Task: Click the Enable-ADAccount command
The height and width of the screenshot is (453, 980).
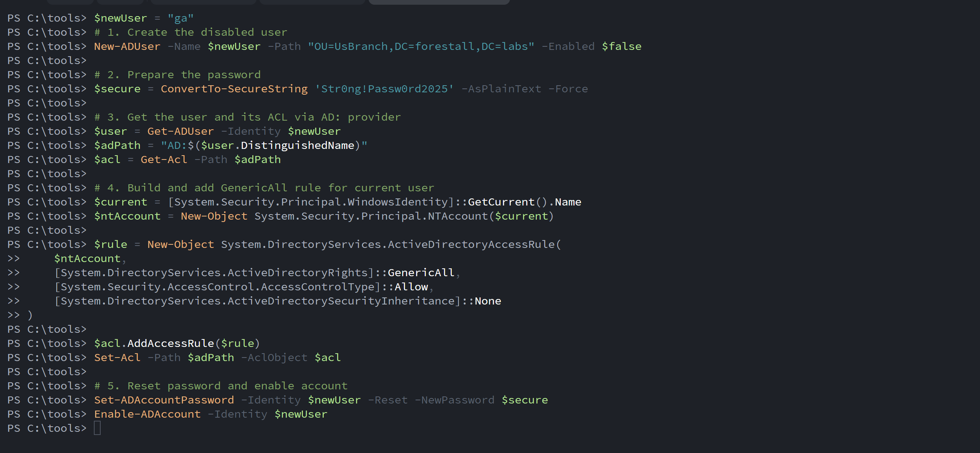Action: 147,414
